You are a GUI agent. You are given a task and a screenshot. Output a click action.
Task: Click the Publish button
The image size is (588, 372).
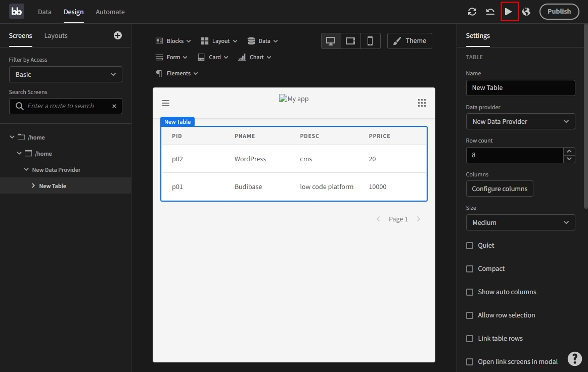559,12
